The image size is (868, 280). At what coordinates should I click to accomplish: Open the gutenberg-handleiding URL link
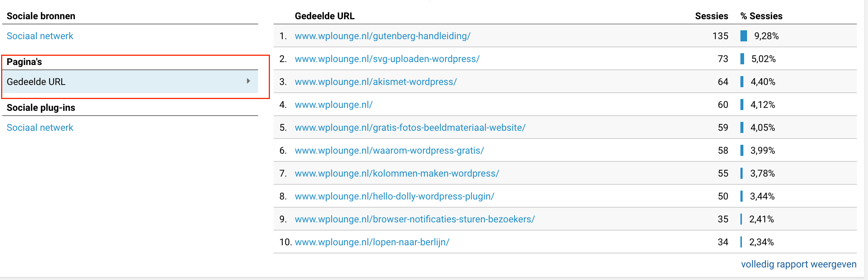coord(382,36)
